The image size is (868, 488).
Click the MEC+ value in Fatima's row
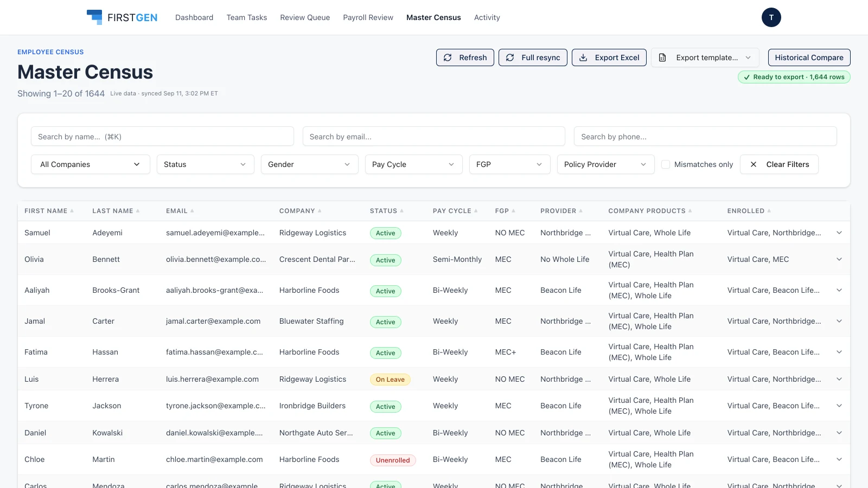tap(506, 352)
